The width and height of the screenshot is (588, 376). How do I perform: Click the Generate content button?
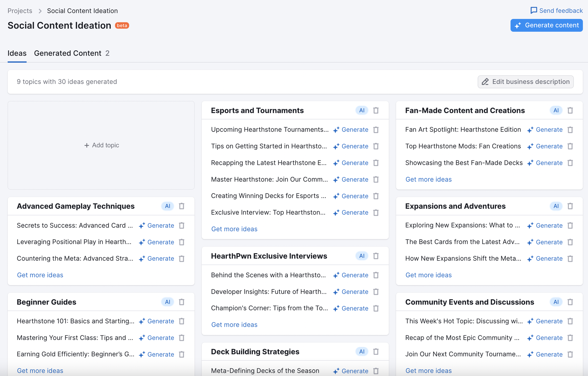point(546,25)
